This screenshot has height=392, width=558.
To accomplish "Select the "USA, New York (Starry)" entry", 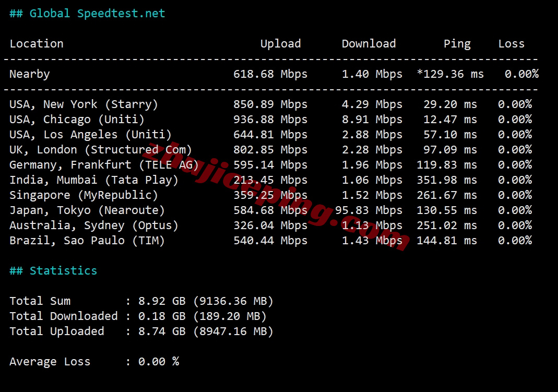I will pos(84,104).
